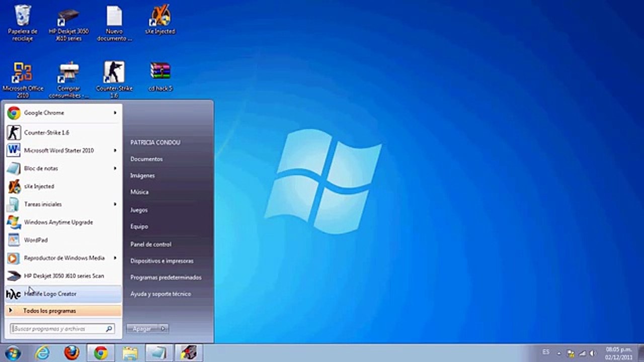Click the magnifier icon in the Start search box
The width and height of the screenshot is (644, 362).
pos(109,329)
